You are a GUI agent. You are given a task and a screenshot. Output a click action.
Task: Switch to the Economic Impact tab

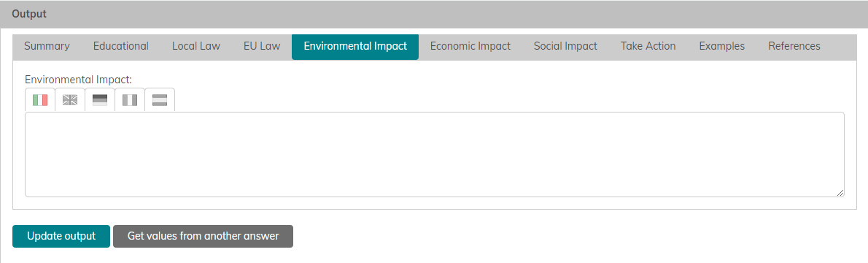tap(470, 47)
